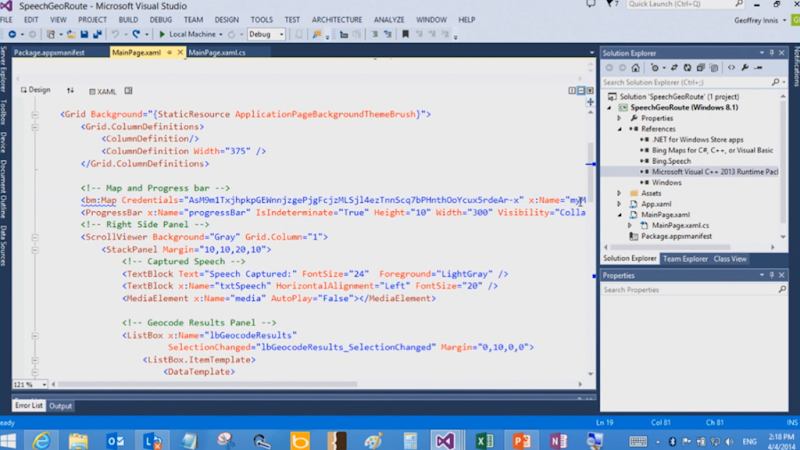Select Bing Maps for C# reference
800x450 pixels.
712,151
